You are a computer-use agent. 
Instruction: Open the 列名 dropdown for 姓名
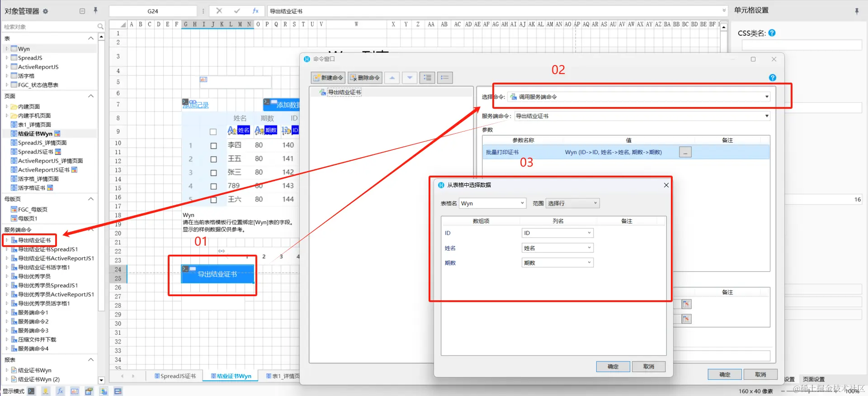(557, 248)
